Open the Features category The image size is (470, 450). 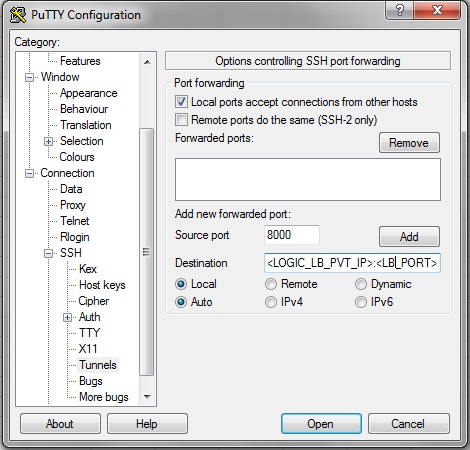point(80,61)
